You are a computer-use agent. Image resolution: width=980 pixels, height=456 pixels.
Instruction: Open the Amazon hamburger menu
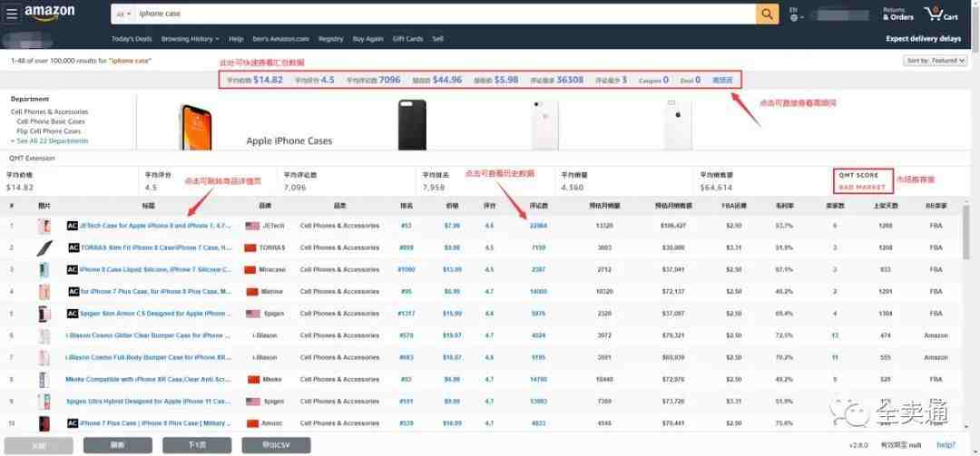click(11, 13)
